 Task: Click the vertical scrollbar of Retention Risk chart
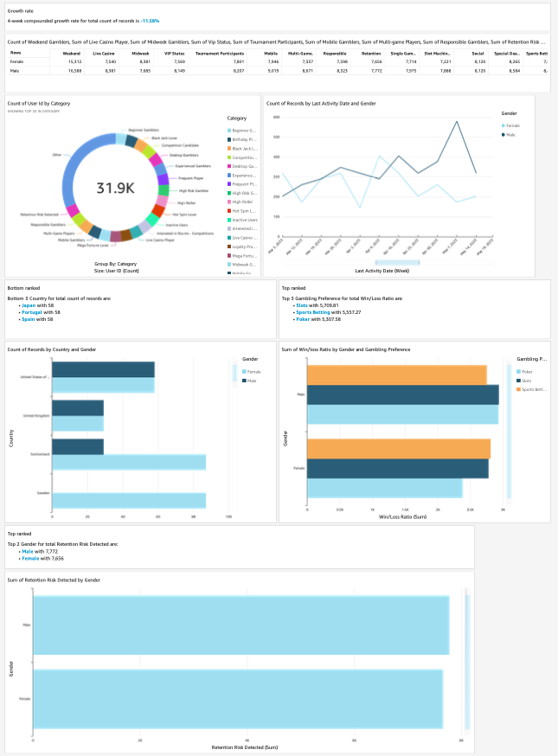point(469,662)
